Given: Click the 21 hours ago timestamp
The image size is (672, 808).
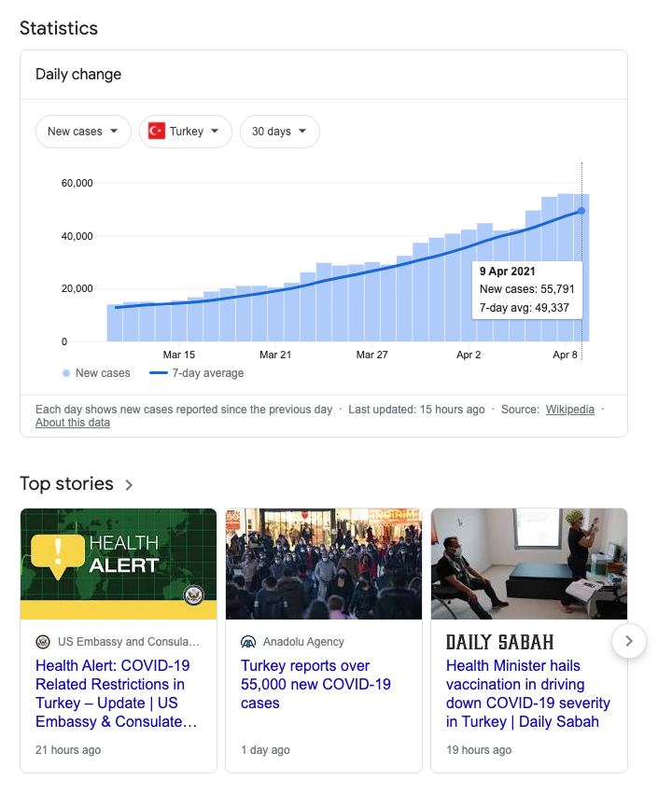Looking at the screenshot, I should 68,750.
